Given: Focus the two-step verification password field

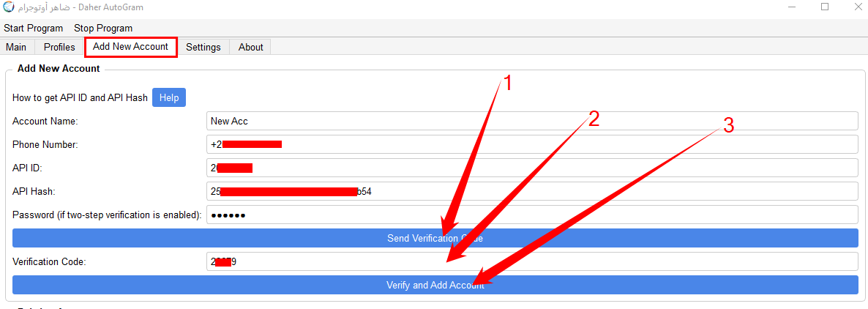Looking at the screenshot, I should click(x=531, y=215).
